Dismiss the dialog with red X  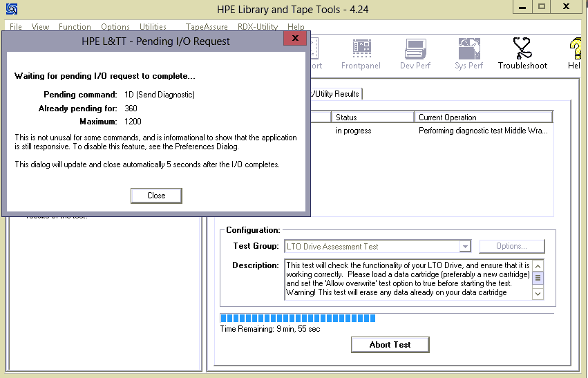(x=295, y=38)
